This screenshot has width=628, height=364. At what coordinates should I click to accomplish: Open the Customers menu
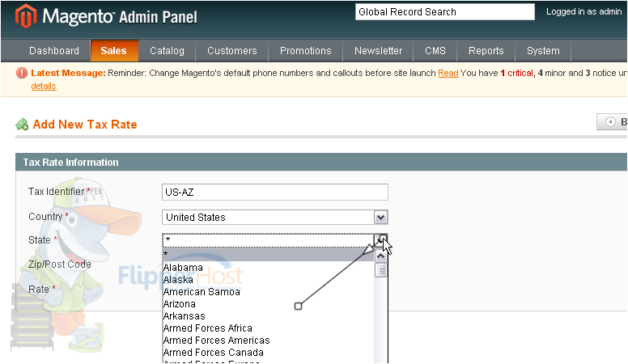pos(232,51)
